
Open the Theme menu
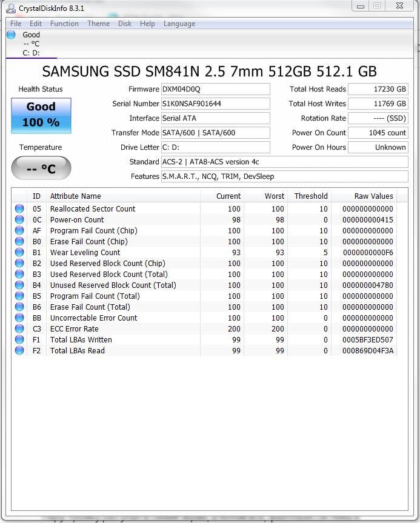tap(98, 24)
